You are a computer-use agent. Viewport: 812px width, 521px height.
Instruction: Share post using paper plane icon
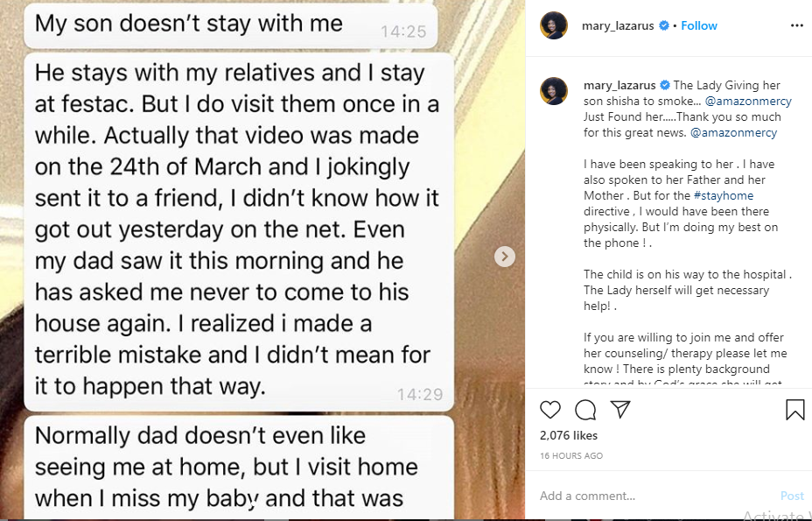(620, 409)
